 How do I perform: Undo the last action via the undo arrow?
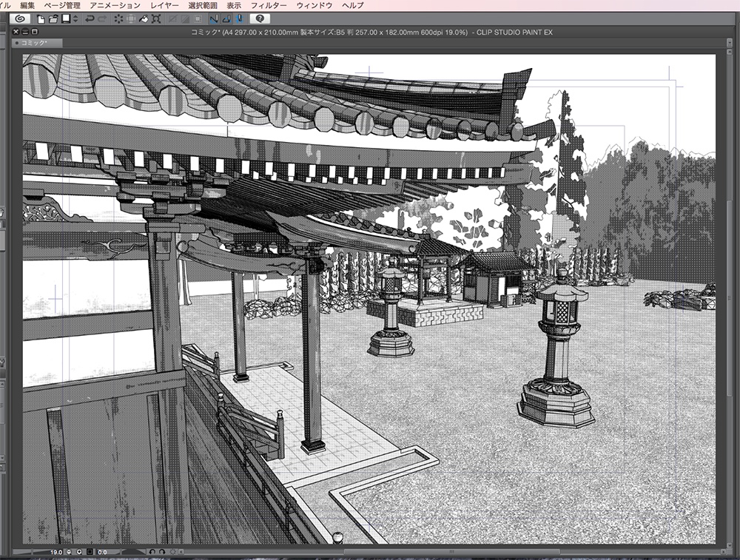click(88, 20)
